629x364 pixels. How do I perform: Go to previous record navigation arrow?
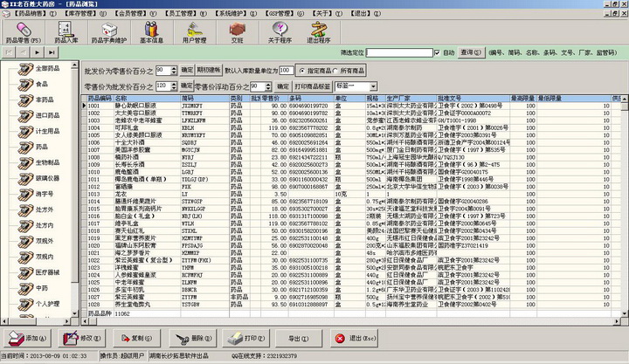24,52
